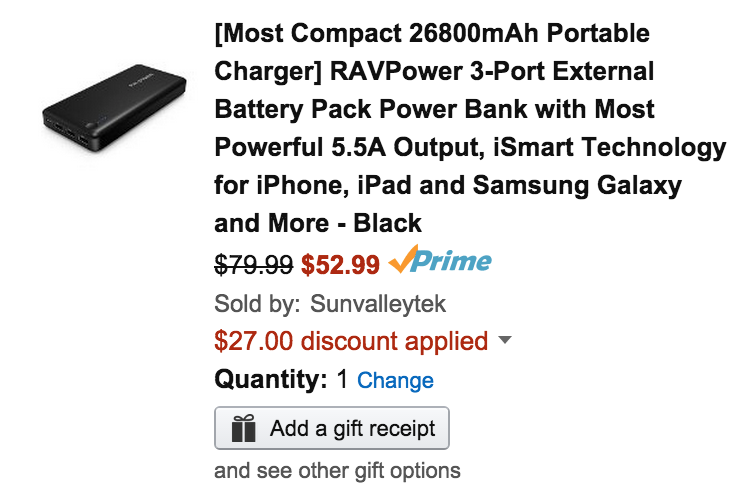Click the crossed-out $79.99 list price
The width and height of the screenshot is (746, 504).
pyautogui.click(x=254, y=265)
